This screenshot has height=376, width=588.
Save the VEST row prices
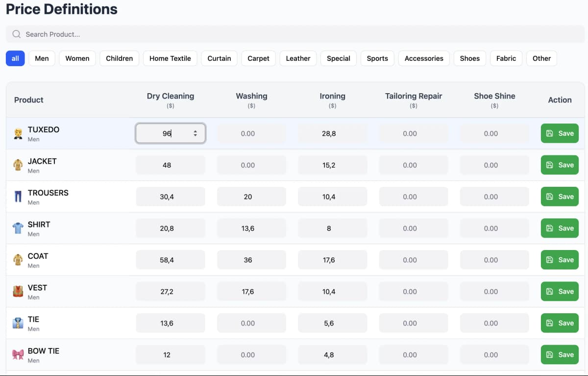click(x=560, y=292)
